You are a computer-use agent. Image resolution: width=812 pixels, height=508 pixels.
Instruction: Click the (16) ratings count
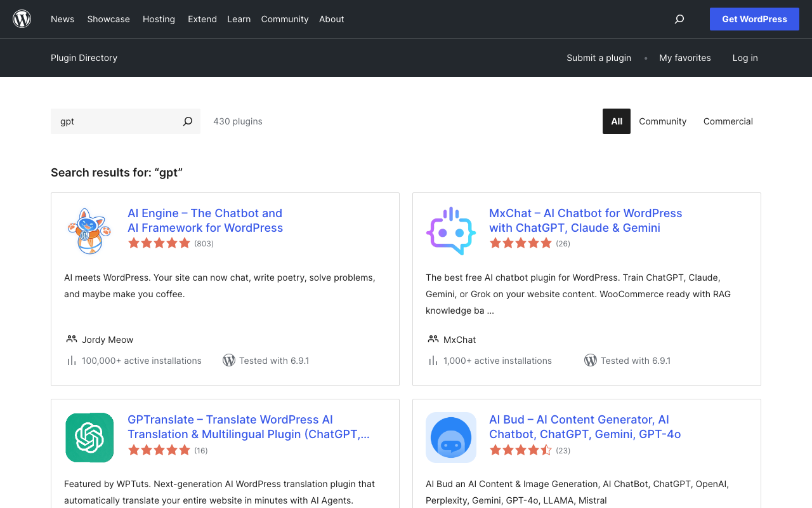[x=201, y=451]
